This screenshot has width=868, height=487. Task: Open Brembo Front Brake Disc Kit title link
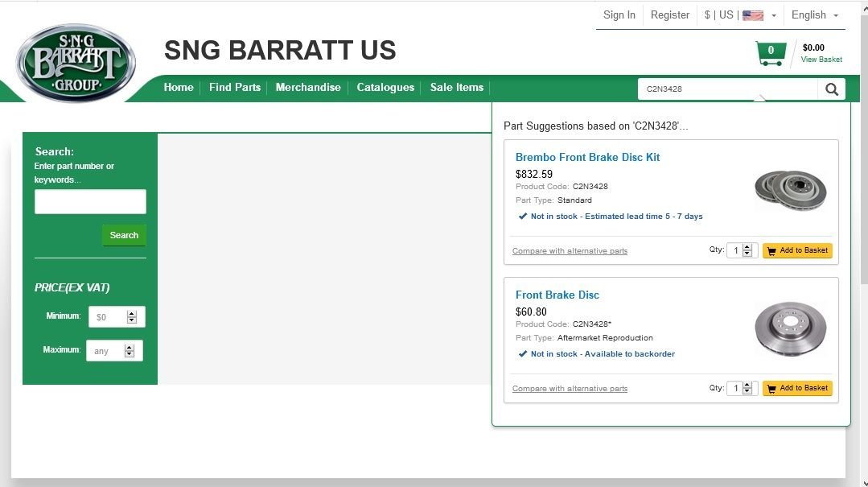(x=587, y=157)
